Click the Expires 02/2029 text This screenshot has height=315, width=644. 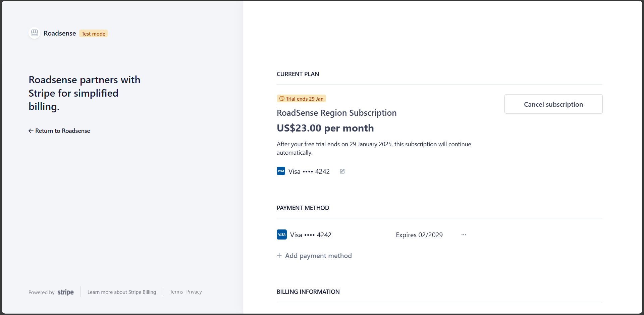419,235
